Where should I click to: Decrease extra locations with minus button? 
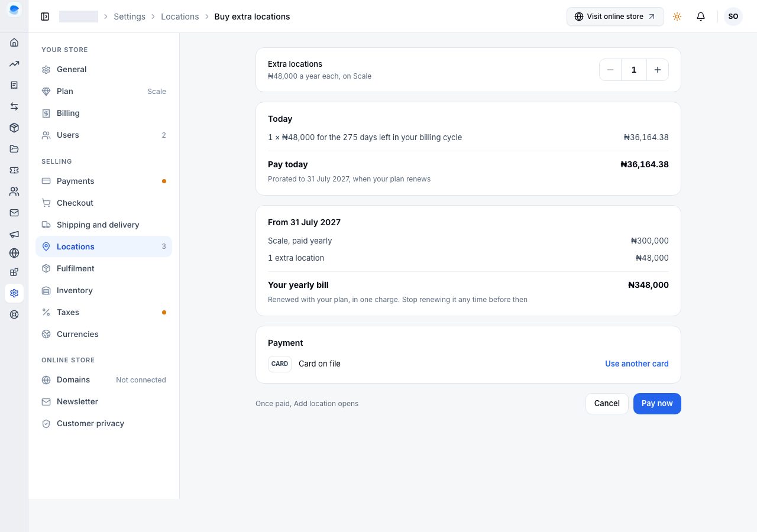click(x=610, y=70)
